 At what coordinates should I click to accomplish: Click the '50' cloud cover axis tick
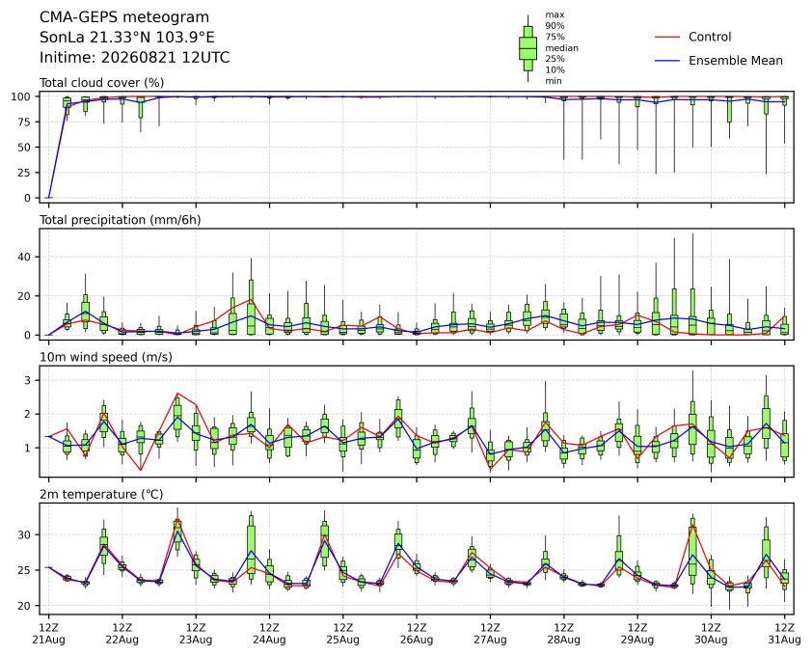coord(25,148)
